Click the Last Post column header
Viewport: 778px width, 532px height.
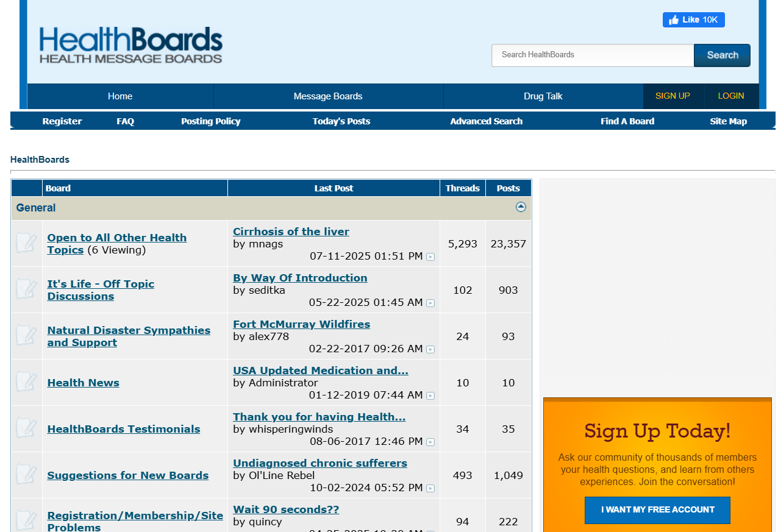tap(334, 188)
